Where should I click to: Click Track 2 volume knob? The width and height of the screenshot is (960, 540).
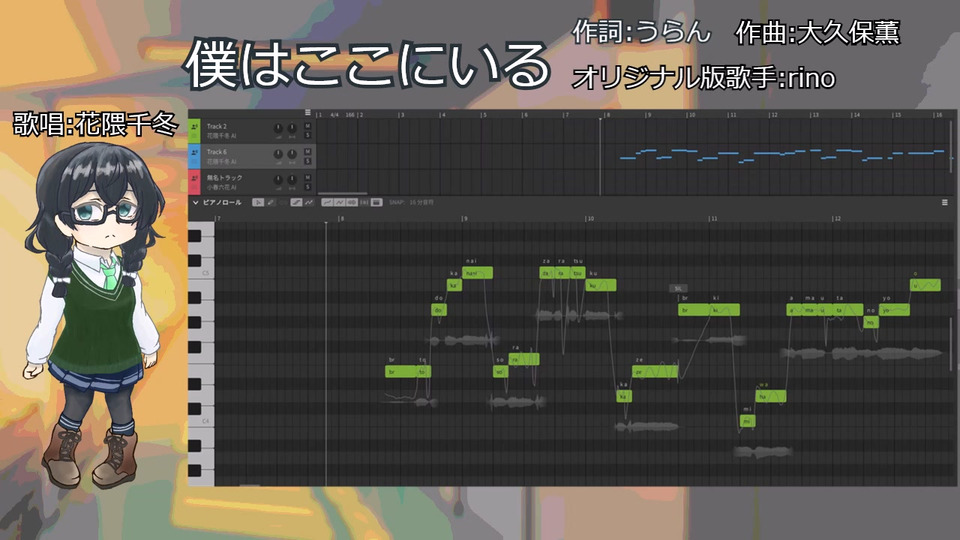coord(278,128)
